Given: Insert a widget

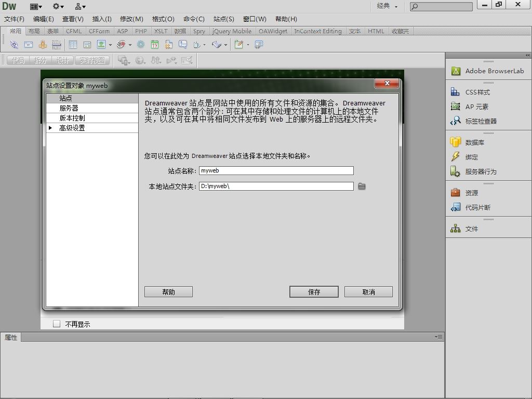Looking at the screenshot, I should (x=141, y=45).
